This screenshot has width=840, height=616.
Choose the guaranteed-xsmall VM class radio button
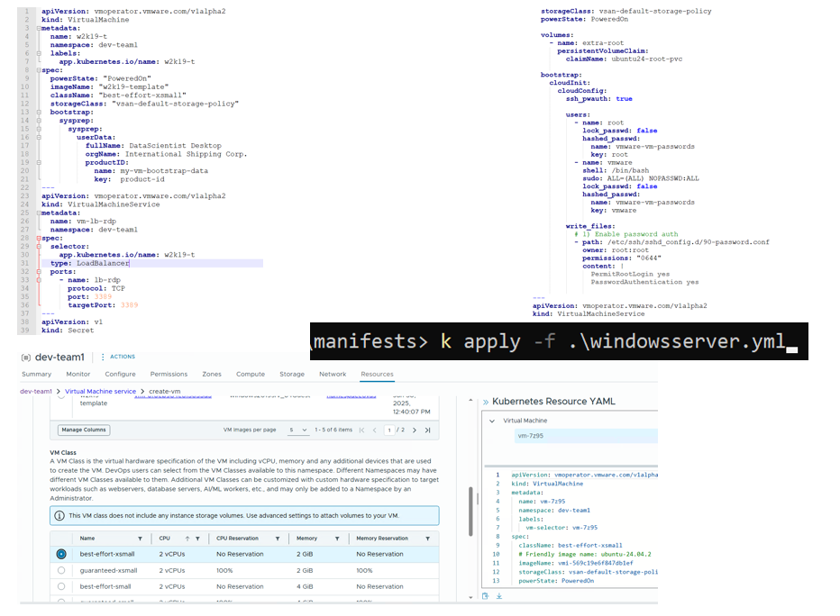(x=61, y=570)
